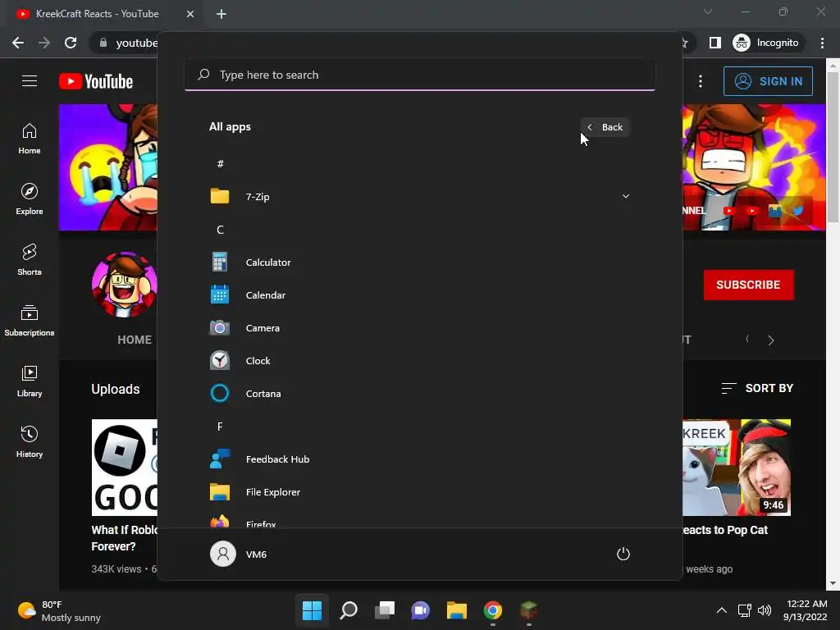The image size is (840, 630).
Task: Open the VM6 user account menu
Action: 239,554
